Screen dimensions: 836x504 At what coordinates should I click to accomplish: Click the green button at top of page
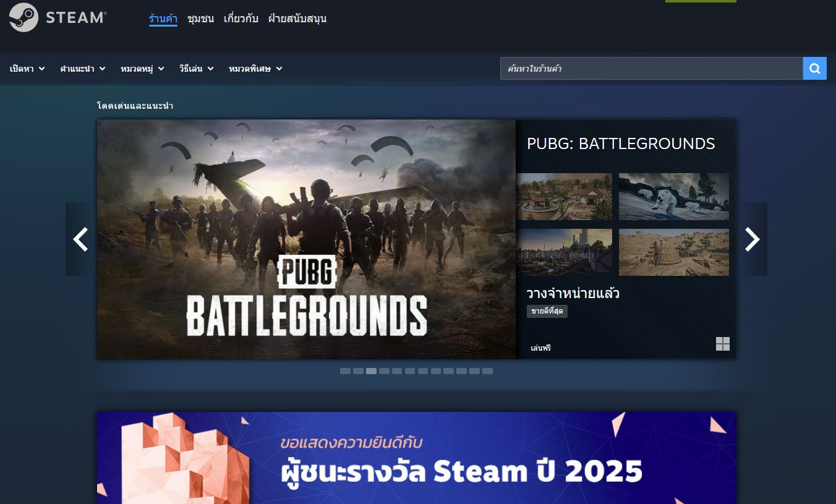coord(701,1)
